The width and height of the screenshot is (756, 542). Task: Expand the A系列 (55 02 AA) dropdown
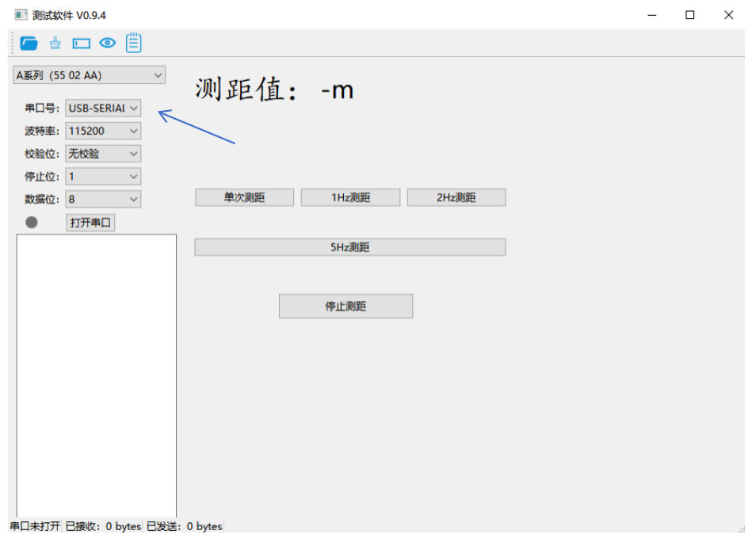point(89,75)
